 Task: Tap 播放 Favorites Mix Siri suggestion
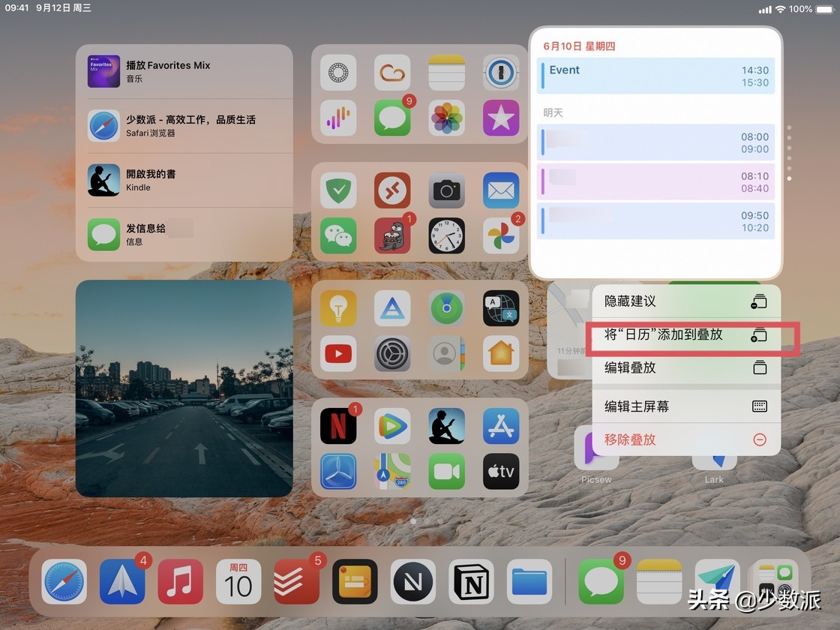pos(184,71)
